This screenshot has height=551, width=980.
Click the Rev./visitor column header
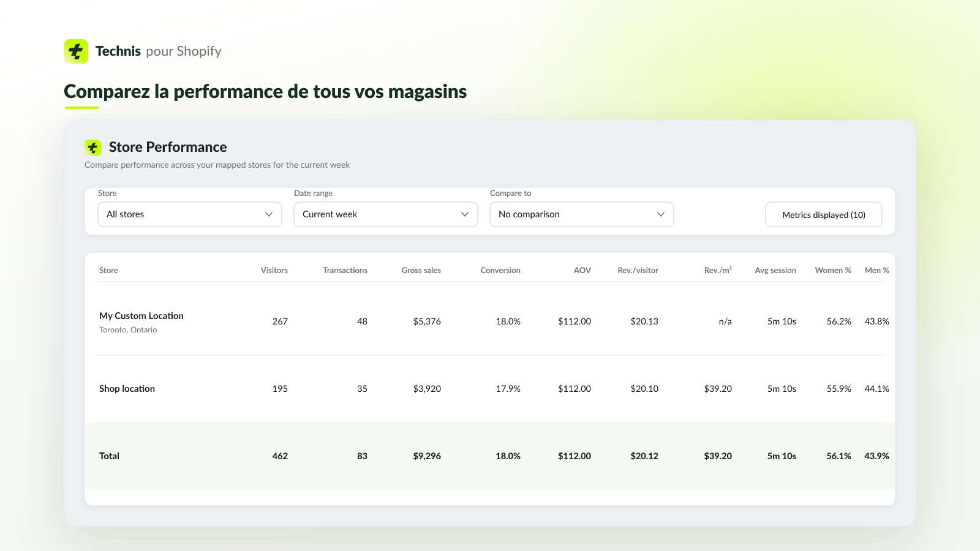[638, 270]
